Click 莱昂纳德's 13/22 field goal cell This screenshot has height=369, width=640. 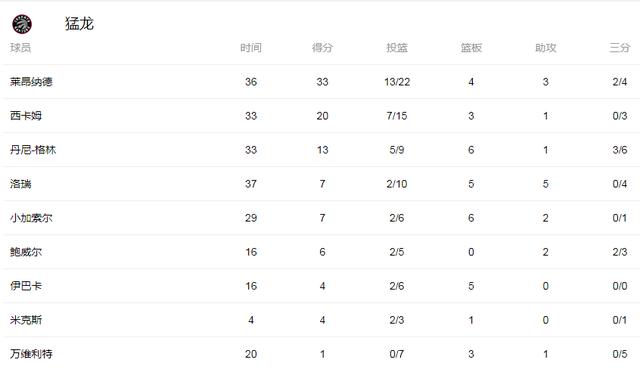(x=397, y=82)
